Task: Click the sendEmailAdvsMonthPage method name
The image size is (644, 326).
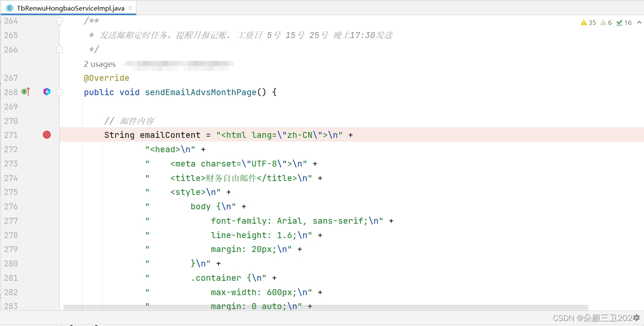Action: 201,92
